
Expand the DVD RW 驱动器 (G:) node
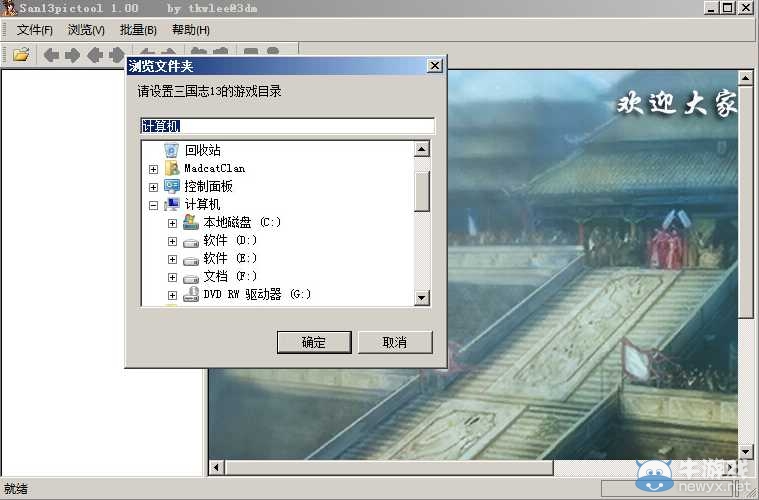point(172,295)
